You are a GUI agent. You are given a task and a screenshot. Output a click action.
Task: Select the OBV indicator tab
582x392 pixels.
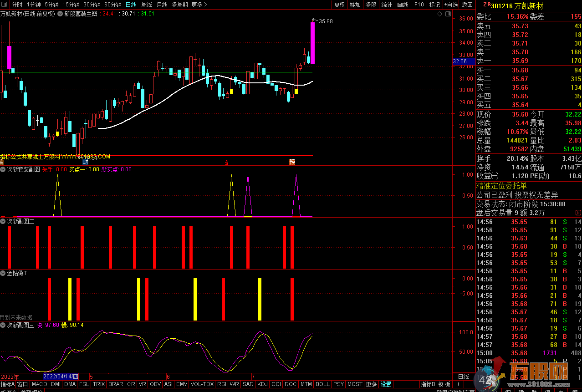(x=155, y=384)
